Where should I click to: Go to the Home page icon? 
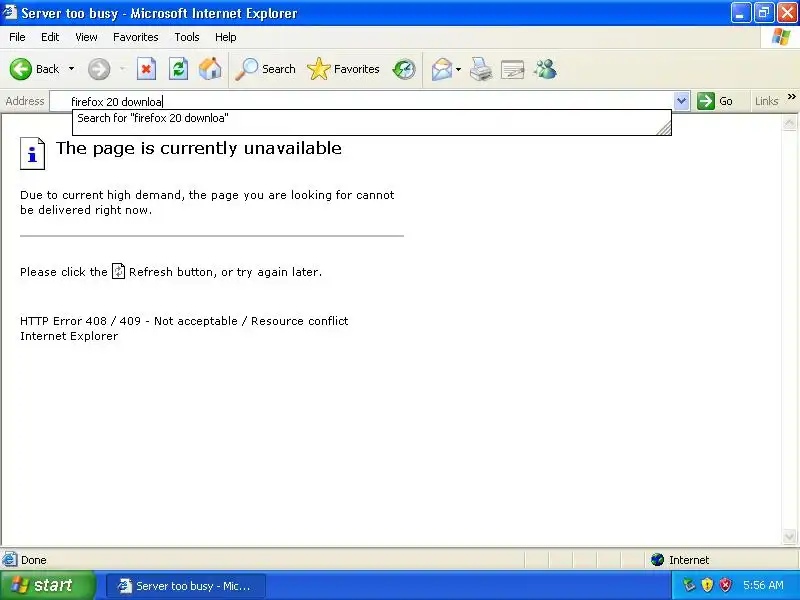click(210, 69)
